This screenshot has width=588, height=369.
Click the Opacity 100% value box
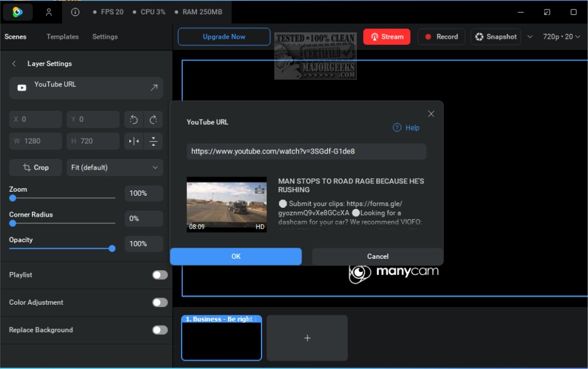(144, 244)
